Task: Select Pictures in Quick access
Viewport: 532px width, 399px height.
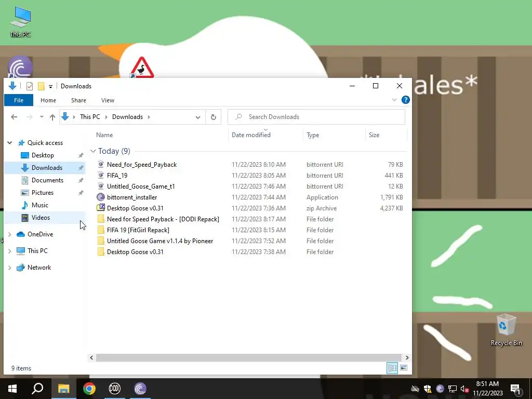Action: pos(42,193)
